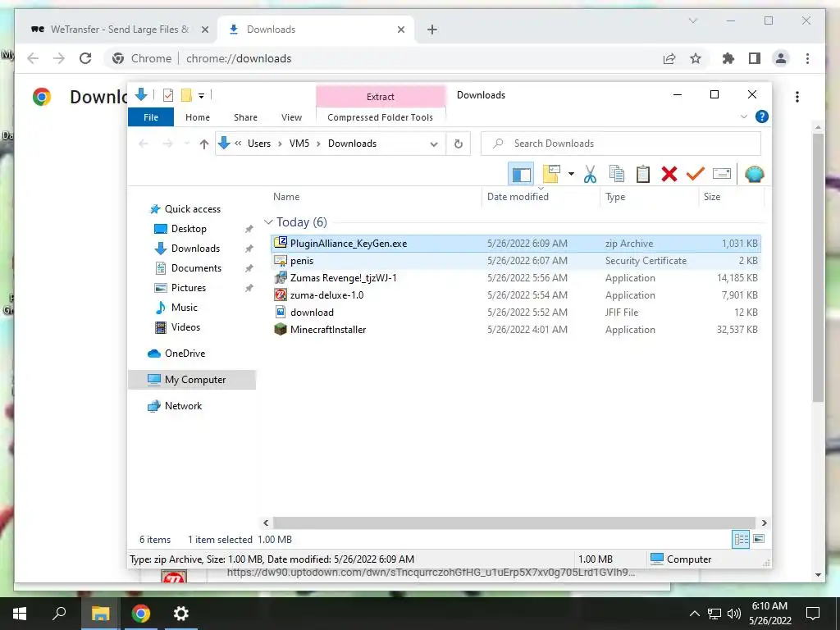Open the Customize Quick Access Toolbar dropdown

[202, 96]
